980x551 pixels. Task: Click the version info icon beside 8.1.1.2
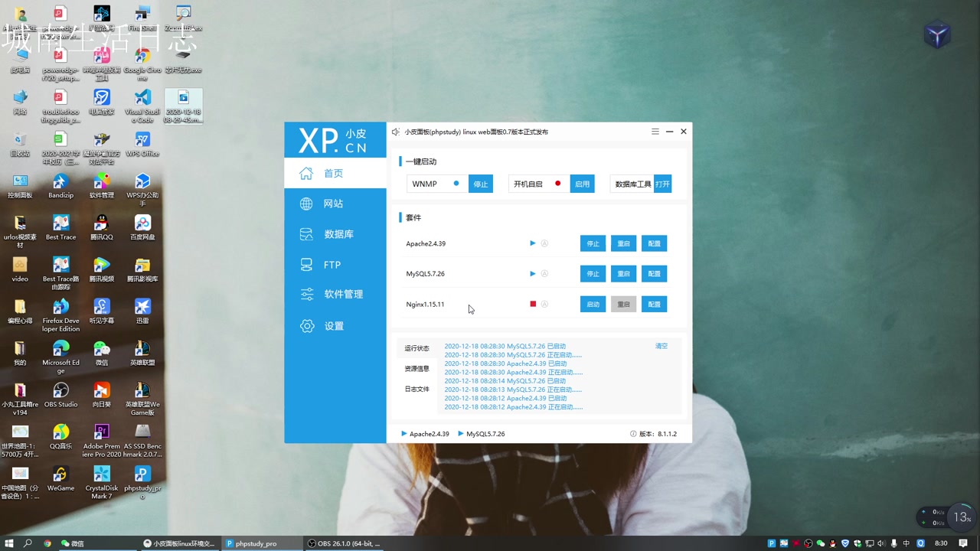tap(633, 434)
